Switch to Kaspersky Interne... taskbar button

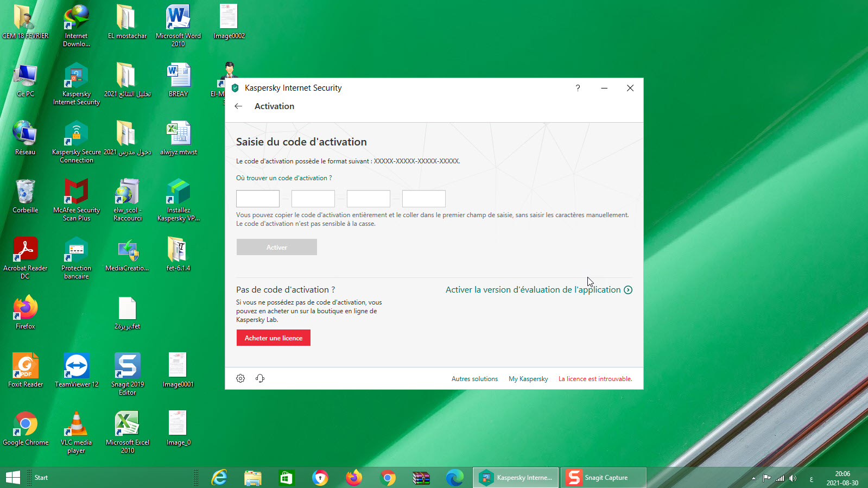pyautogui.click(x=516, y=478)
